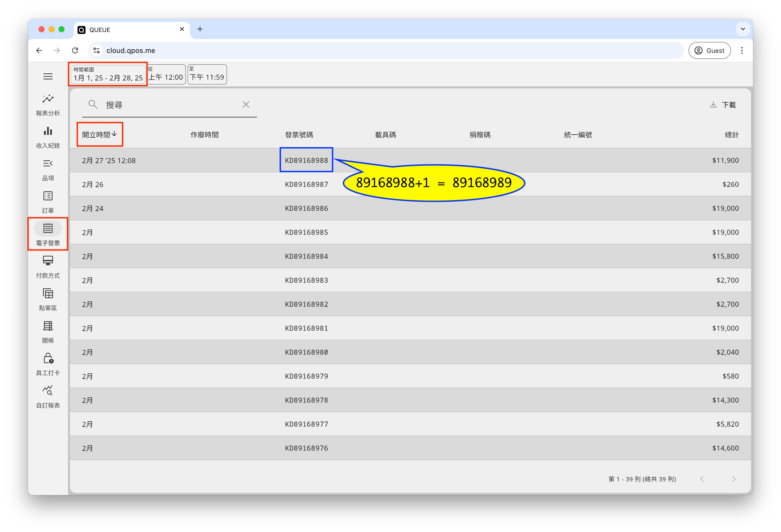781x532 pixels.
Task: Open the 點單區 ordering area
Action: (48, 300)
